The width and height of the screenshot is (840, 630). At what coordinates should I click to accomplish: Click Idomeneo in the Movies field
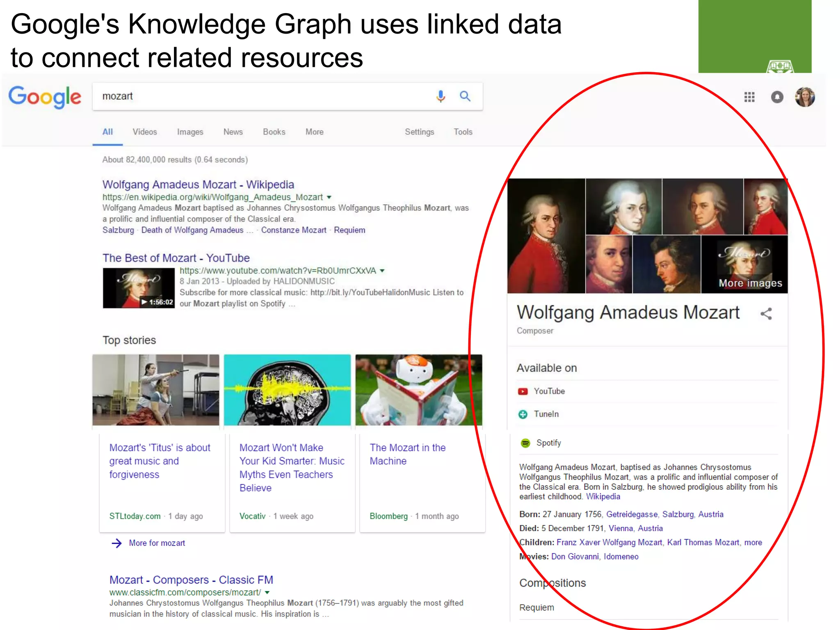coord(621,557)
